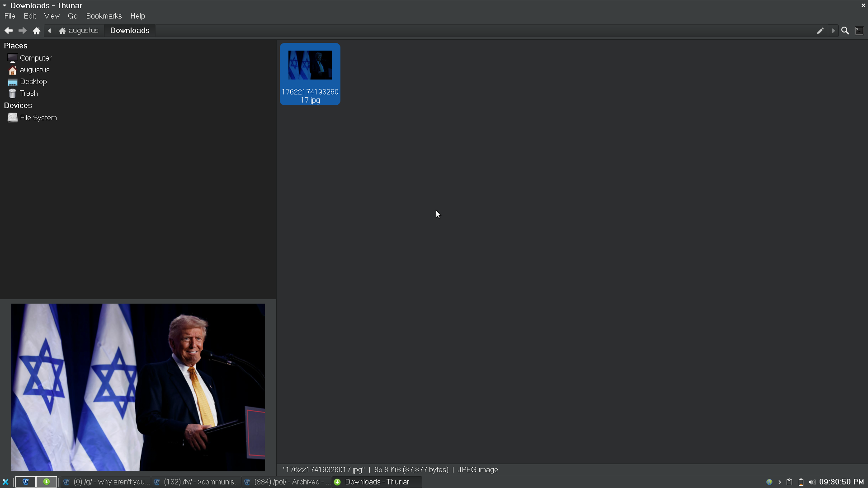Open file search with the magnifier icon
Screen dimensions: 868x488
(x=845, y=31)
